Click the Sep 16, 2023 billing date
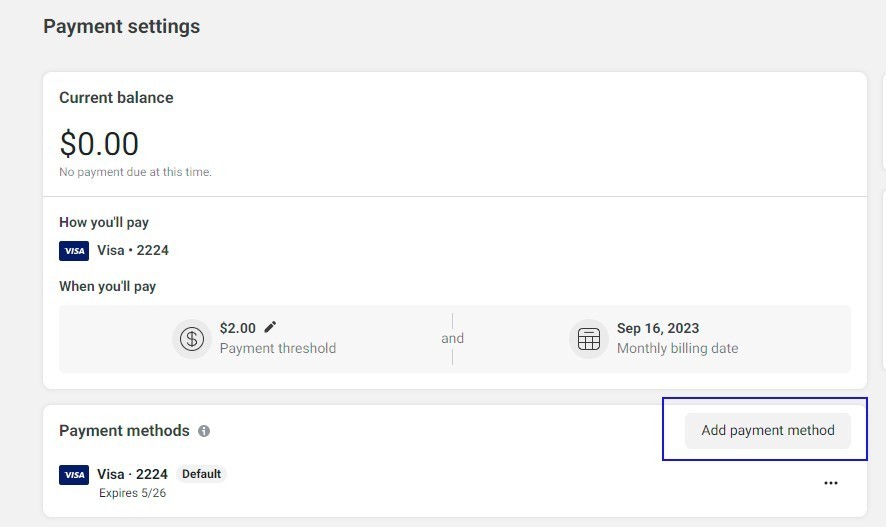Screen dimensions: 886x527 [658, 328]
